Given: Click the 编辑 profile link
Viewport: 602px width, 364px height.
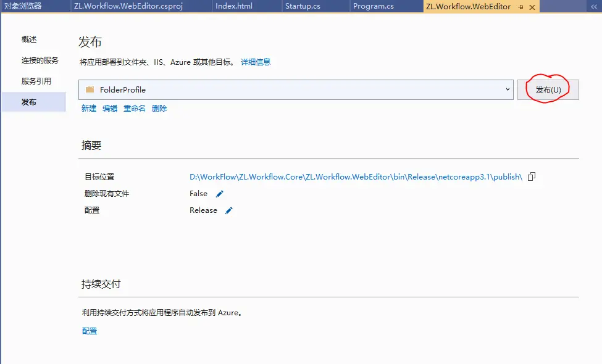Looking at the screenshot, I should (x=110, y=109).
